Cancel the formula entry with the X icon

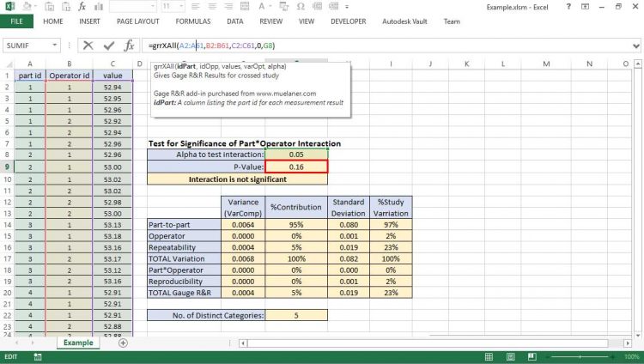coord(88,45)
